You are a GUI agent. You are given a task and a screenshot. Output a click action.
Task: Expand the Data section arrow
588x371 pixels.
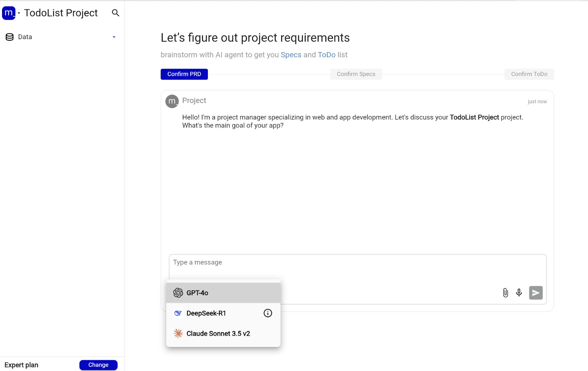tap(114, 37)
